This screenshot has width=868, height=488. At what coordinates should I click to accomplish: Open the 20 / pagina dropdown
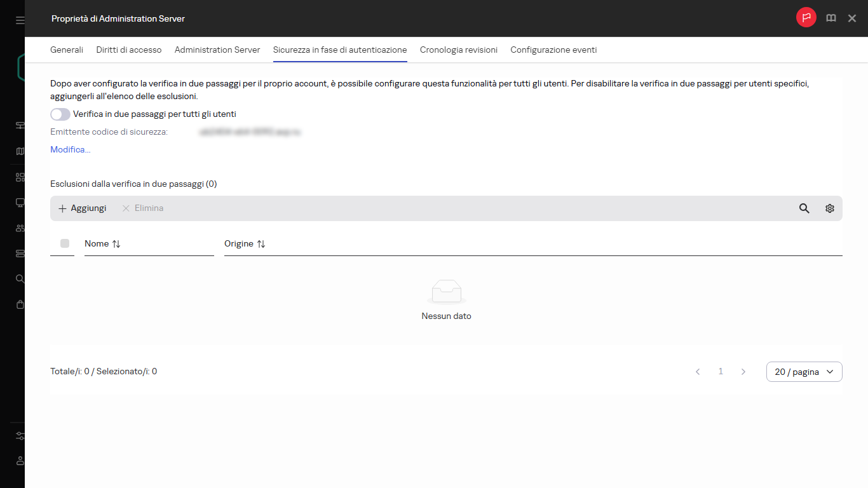pos(804,371)
